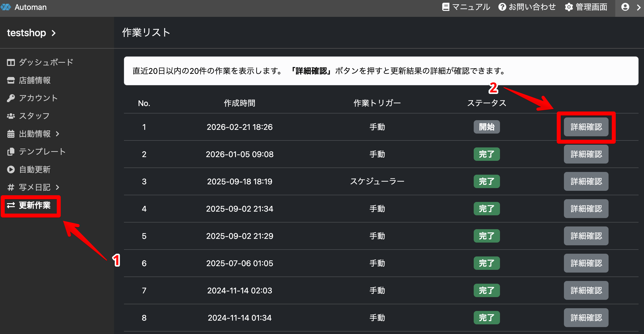This screenshot has width=644, height=334.
Task: Expand the top-right chevron arrow
Action: pyautogui.click(x=638, y=7)
